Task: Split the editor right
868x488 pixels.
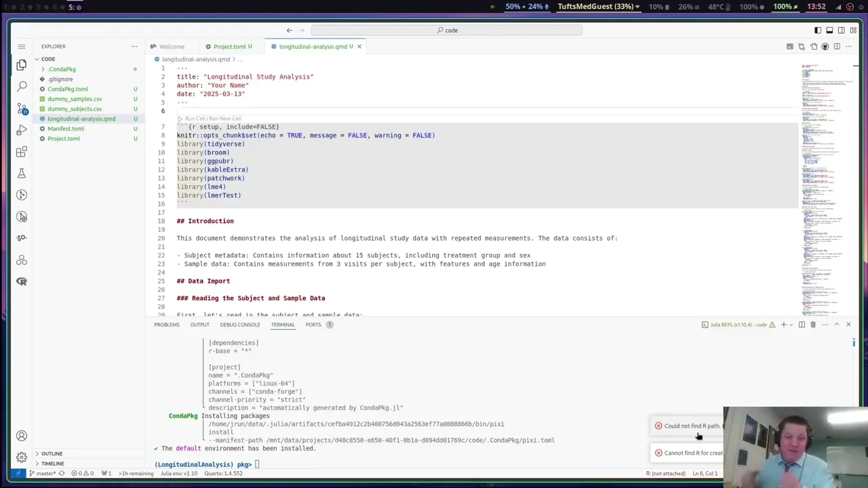Action: click(837, 47)
